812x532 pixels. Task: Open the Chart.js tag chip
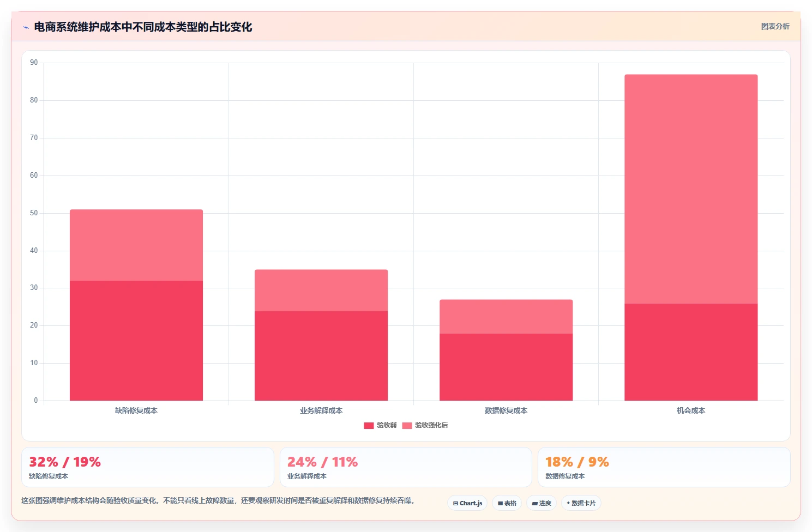tap(467, 503)
